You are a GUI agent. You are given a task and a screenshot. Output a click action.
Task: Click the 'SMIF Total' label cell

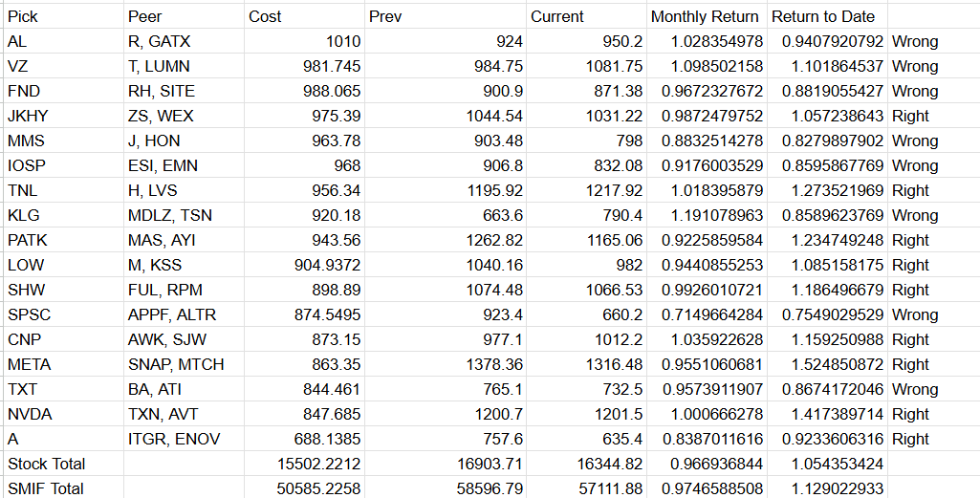point(63,488)
